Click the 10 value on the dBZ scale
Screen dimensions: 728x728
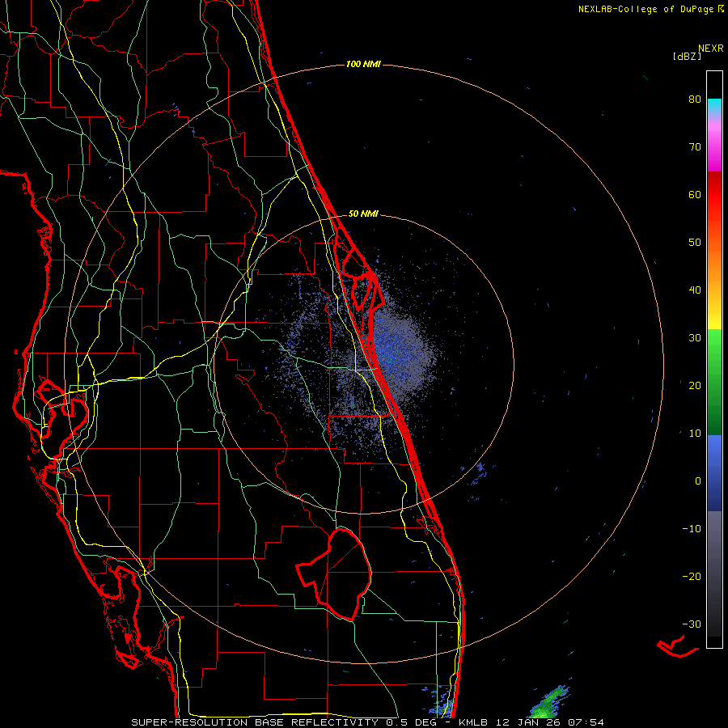(695, 434)
